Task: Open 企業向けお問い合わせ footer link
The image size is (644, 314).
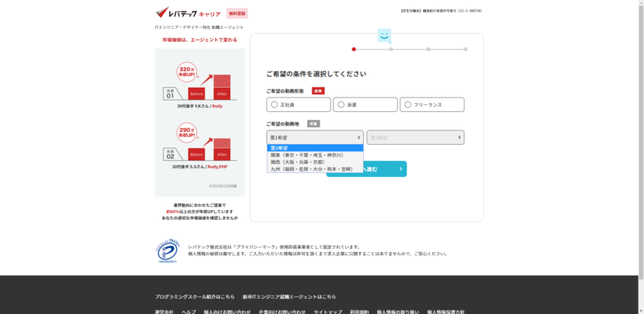Action: click(x=283, y=312)
